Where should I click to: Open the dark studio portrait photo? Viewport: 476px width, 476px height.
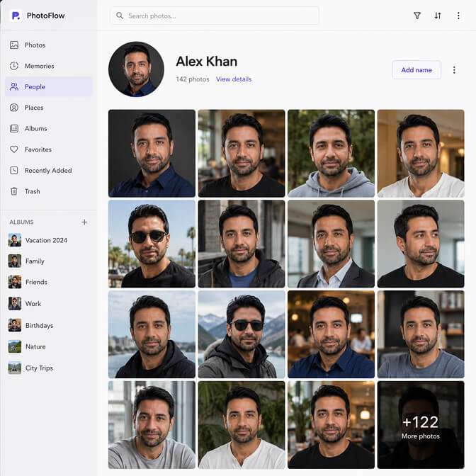tap(152, 153)
